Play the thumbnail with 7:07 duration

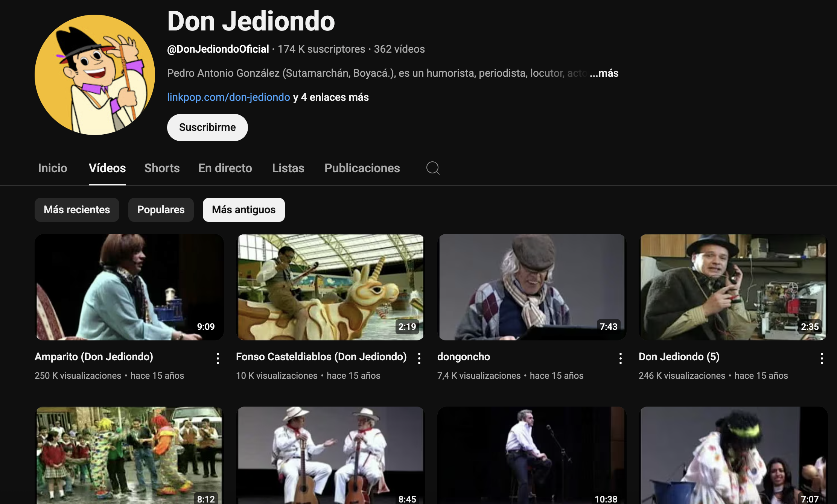tap(733, 455)
